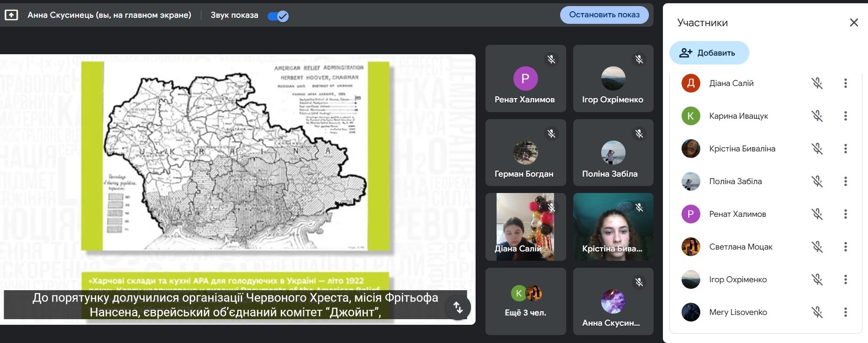
Task: Select the Герман Богдан video tile
Action: click(526, 153)
